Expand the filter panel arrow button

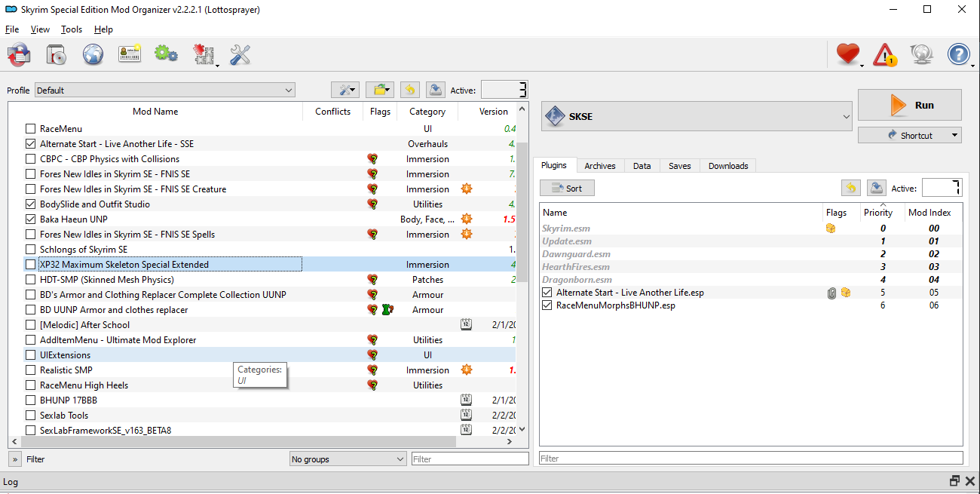click(x=14, y=459)
